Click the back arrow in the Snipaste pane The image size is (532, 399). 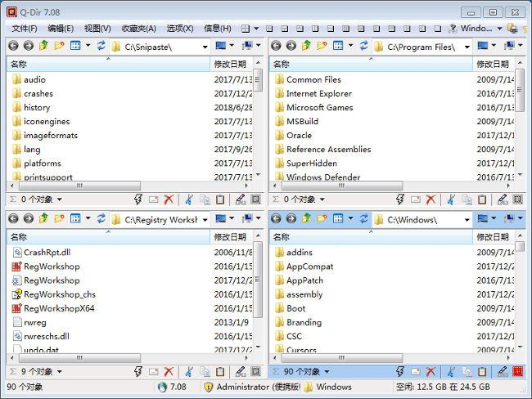(13, 47)
